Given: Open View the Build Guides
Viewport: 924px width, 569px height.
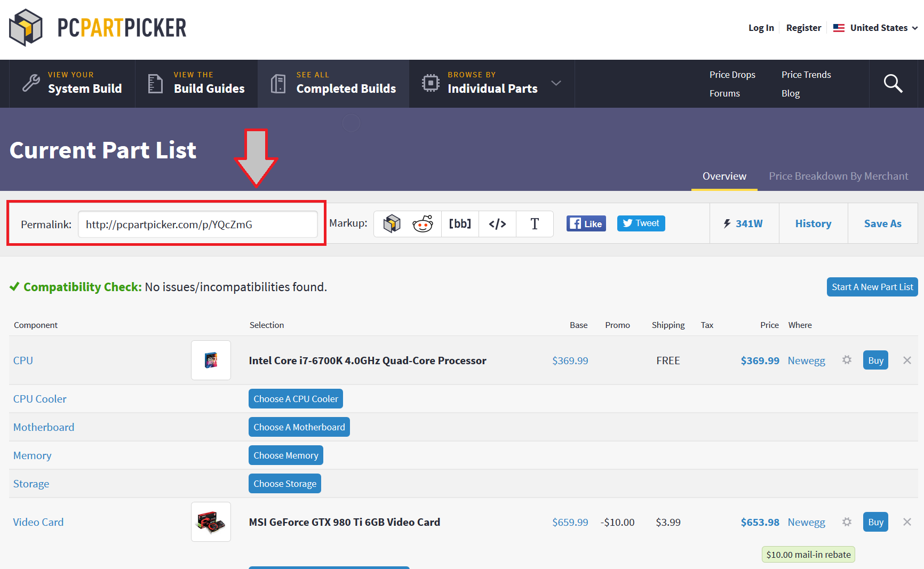Looking at the screenshot, I should (x=196, y=84).
